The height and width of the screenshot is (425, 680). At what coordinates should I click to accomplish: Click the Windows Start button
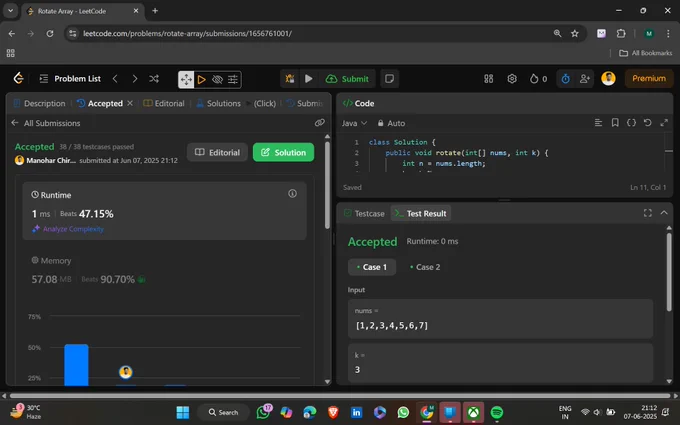point(183,412)
